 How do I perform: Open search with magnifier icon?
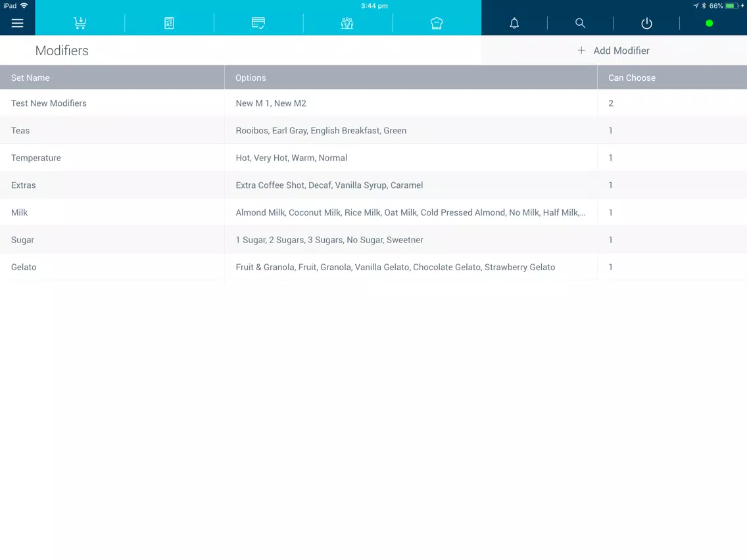pyautogui.click(x=580, y=23)
